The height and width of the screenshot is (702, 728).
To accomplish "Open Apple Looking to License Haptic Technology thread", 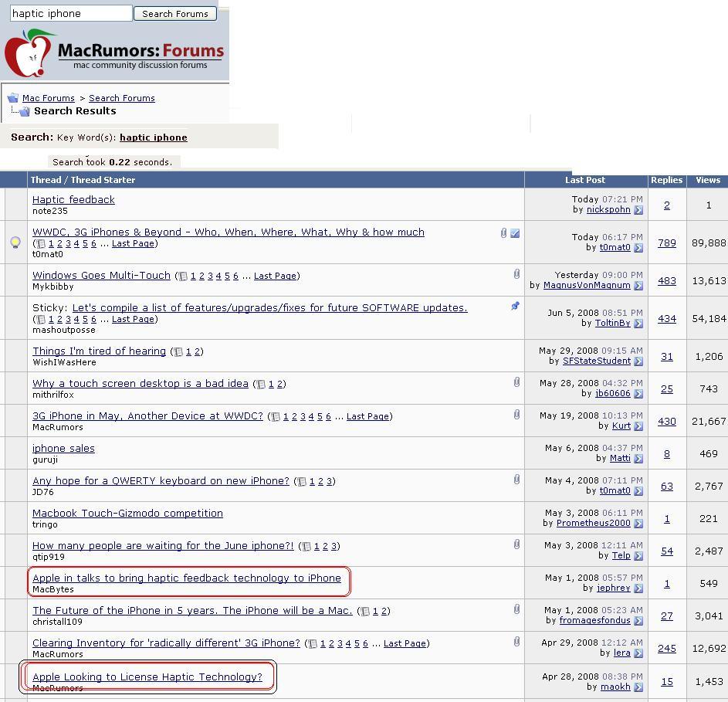I will pyautogui.click(x=147, y=677).
